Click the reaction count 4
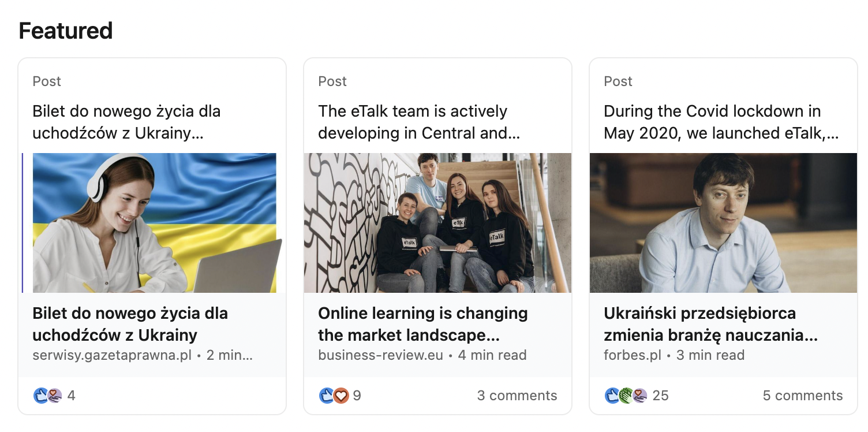This screenshot has height=432, width=868. (71, 396)
